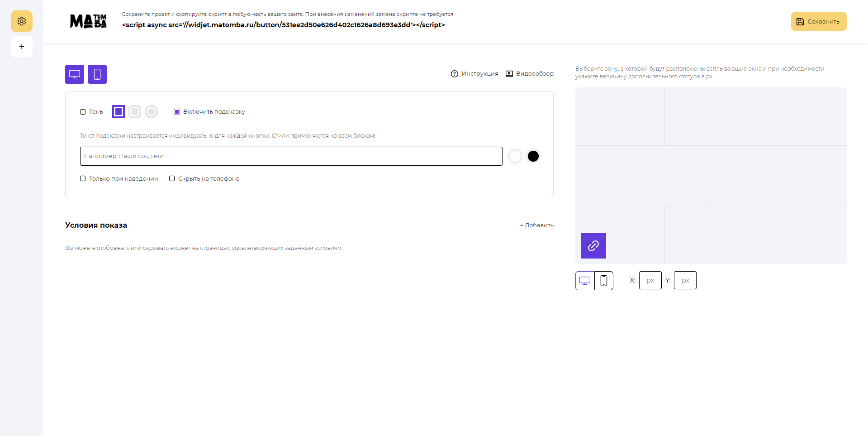Click the text Вы можете отображать или скрывать виджет
This screenshot has height=436, width=868.
pyautogui.click(x=204, y=248)
